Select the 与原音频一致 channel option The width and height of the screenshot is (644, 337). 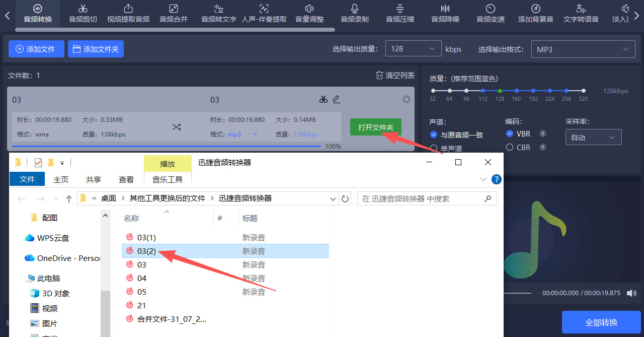(x=456, y=134)
